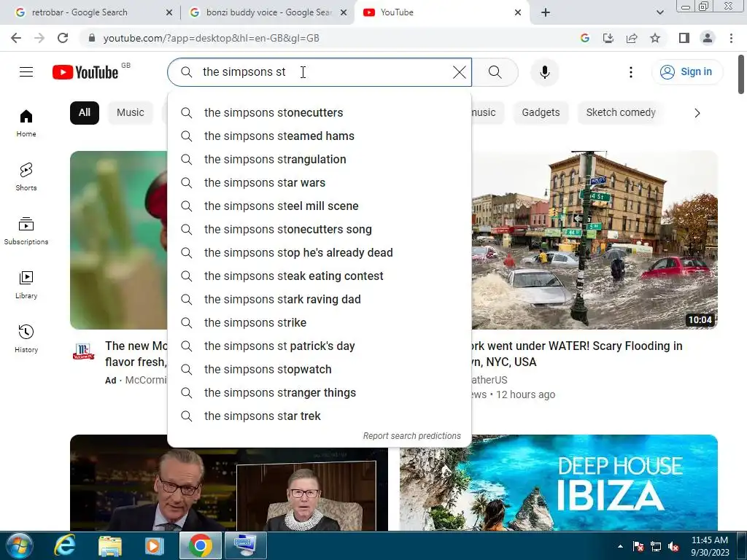Viewport: 747px width, 560px height.
Task: Switch to bonzi buddy voice tab
Action: pos(268,12)
